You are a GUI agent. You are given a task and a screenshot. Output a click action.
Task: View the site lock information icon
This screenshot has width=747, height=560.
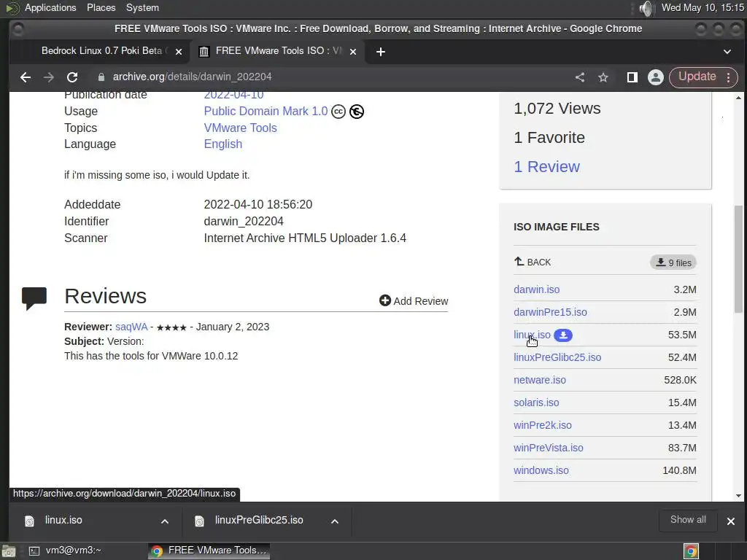[x=101, y=77]
